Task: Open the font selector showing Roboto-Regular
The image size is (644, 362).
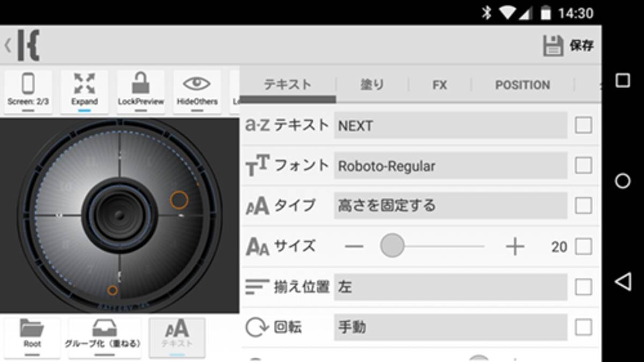Action: pyautogui.click(x=450, y=166)
